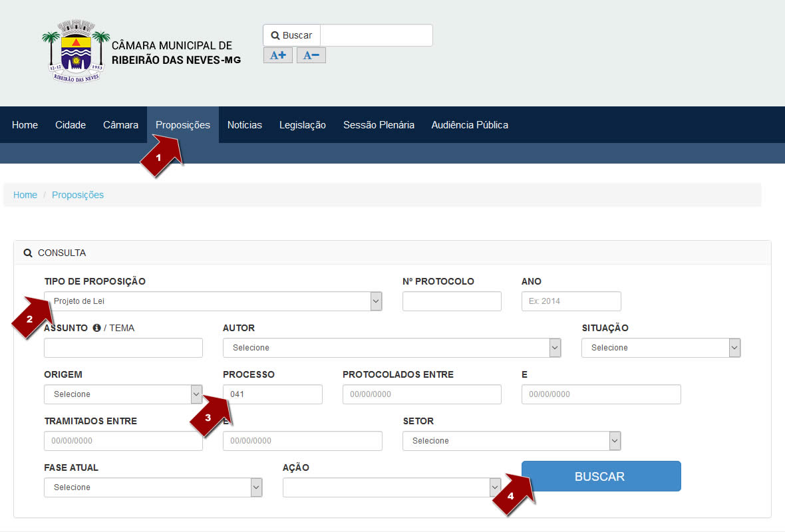The height and width of the screenshot is (532, 785).
Task: Click the A+ increase font size icon
Action: 277,55
